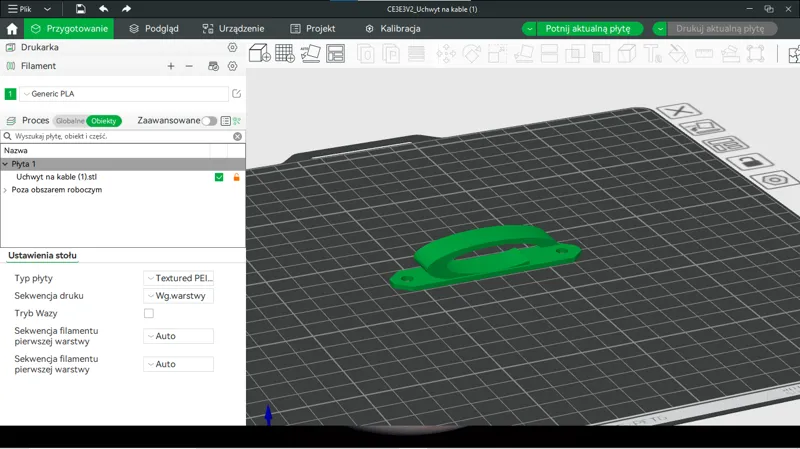The height and width of the screenshot is (449, 800).
Task: Undo the last action
Action: point(104,9)
